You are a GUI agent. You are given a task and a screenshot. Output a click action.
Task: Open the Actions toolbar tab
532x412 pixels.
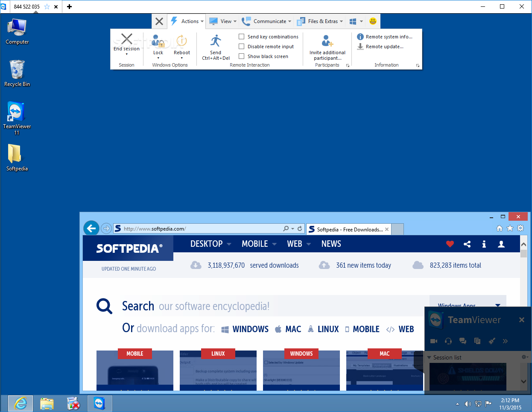[187, 21]
